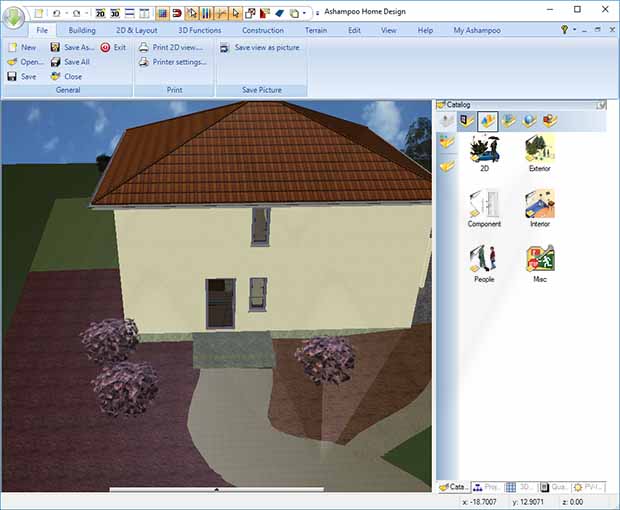Toggle the red magnet snap icon
This screenshot has width=620, height=510.
pos(177,13)
